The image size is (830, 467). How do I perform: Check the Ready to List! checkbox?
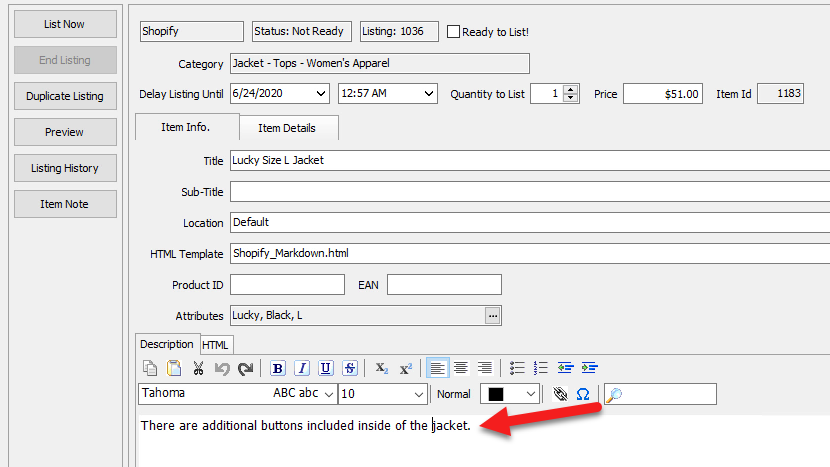tap(453, 32)
